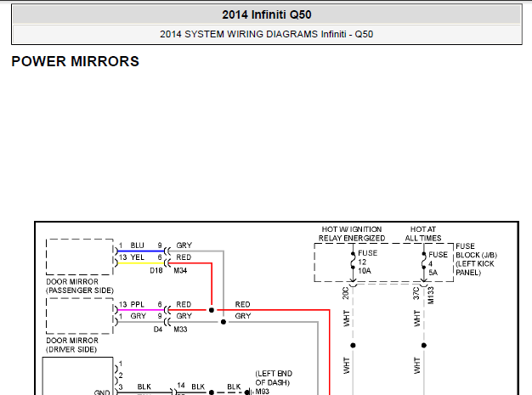
Task: Select the "(LEFT END OF DASH)" note
Action: [x=274, y=378]
